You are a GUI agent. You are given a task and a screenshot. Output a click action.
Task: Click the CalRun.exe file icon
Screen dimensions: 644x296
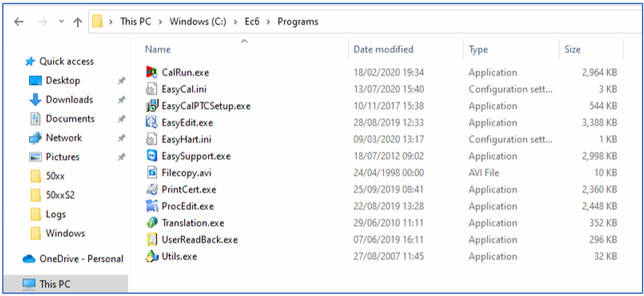[x=152, y=72]
